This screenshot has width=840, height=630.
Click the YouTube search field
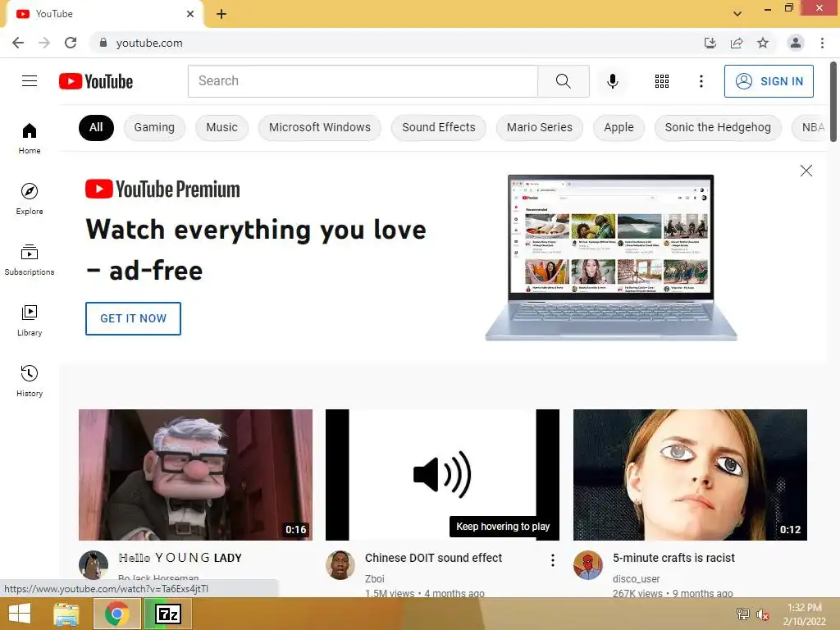363,81
